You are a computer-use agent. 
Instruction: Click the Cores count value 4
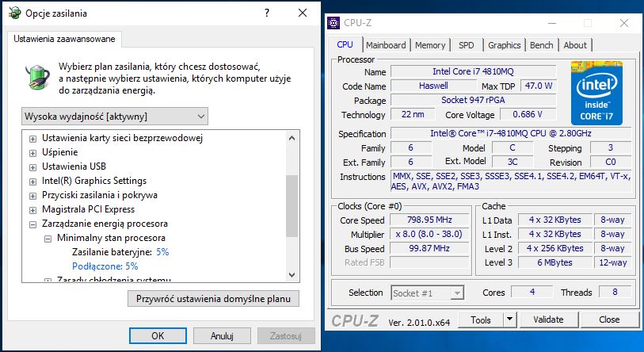pyautogui.click(x=532, y=292)
